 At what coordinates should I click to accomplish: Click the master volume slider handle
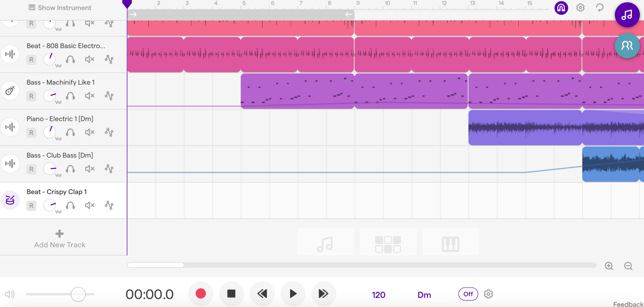tap(78, 294)
